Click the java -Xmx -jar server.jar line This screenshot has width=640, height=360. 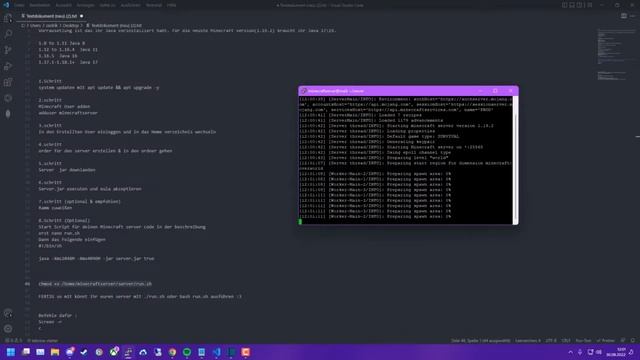pos(96,258)
